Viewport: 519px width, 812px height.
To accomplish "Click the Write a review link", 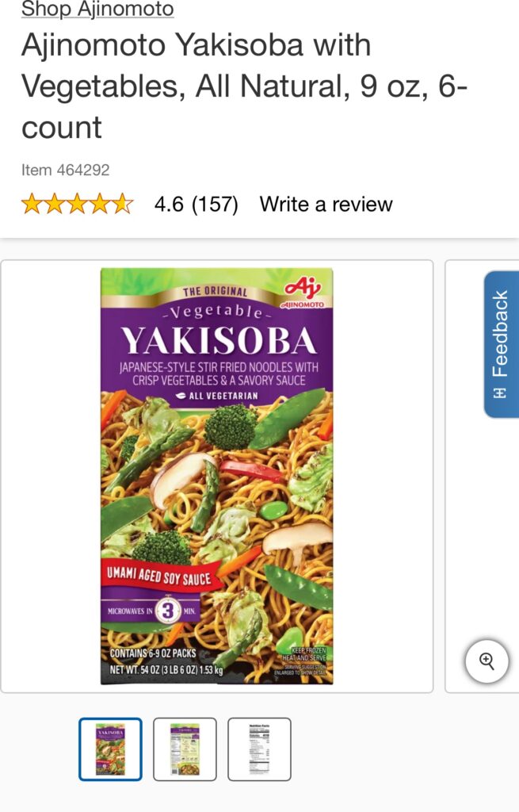I will 326,204.
